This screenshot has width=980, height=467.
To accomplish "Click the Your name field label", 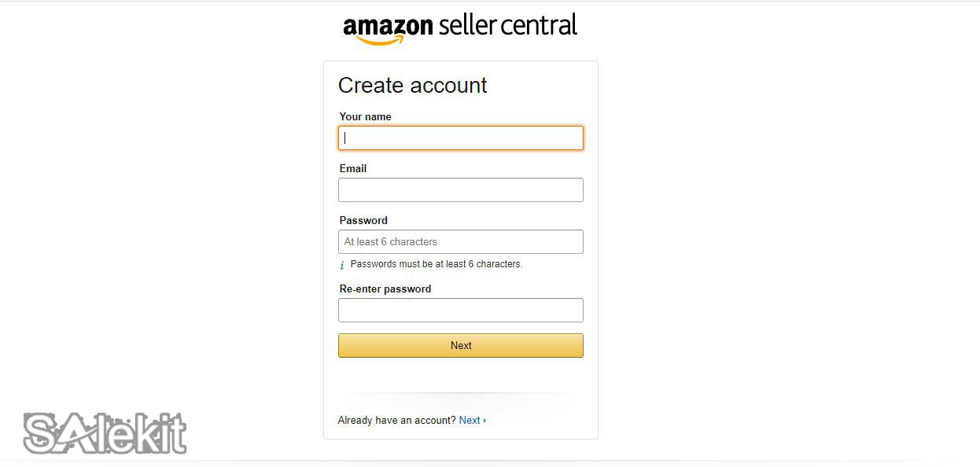I will coord(365,116).
